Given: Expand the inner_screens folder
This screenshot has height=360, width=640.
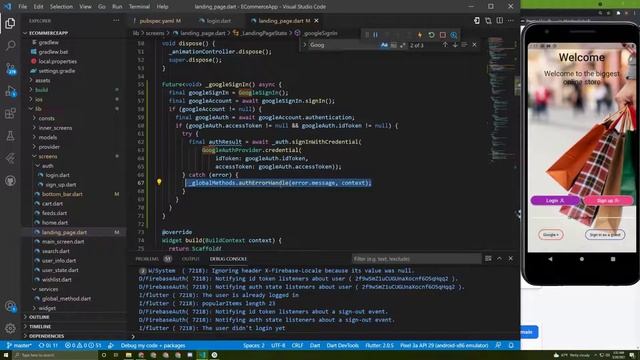Looking at the screenshot, I should [x=55, y=128].
